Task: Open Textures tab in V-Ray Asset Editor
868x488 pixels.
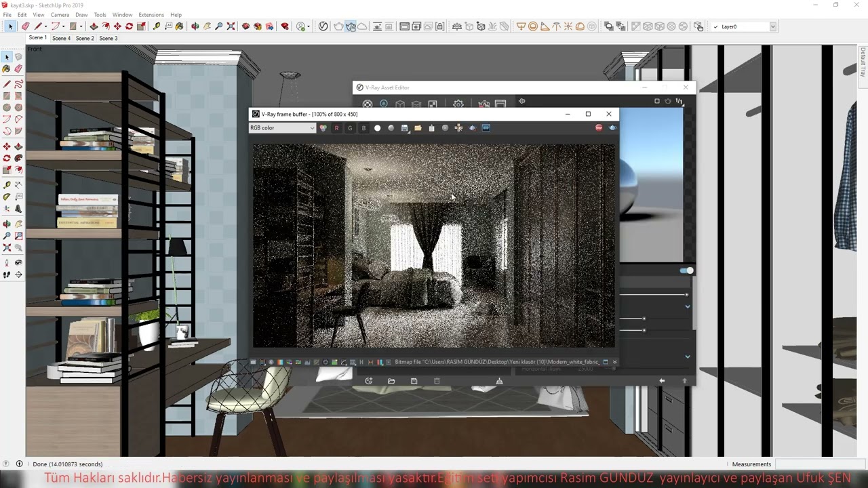Action: click(x=433, y=104)
